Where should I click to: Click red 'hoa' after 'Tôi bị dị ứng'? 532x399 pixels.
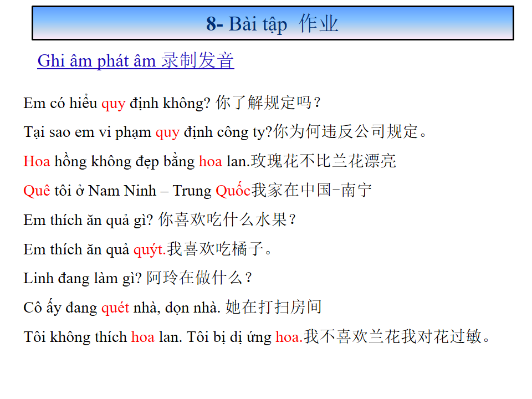click(x=288, y=337)
